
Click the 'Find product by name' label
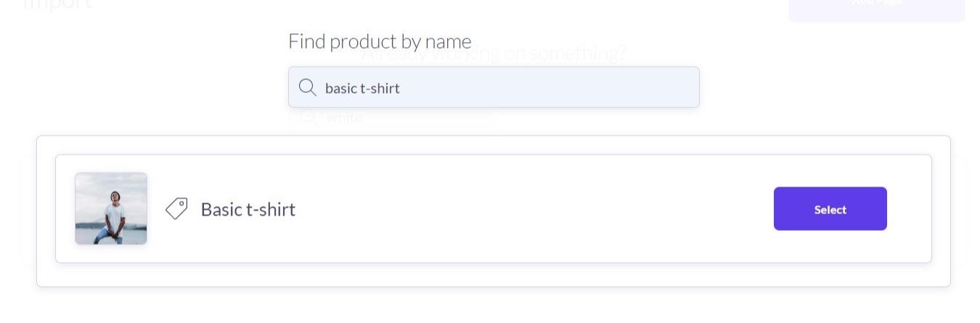(x=380, y=41)
